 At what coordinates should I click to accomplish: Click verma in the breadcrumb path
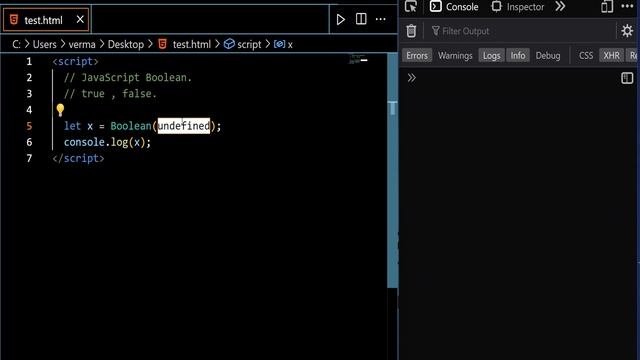[x=82, y=44]
